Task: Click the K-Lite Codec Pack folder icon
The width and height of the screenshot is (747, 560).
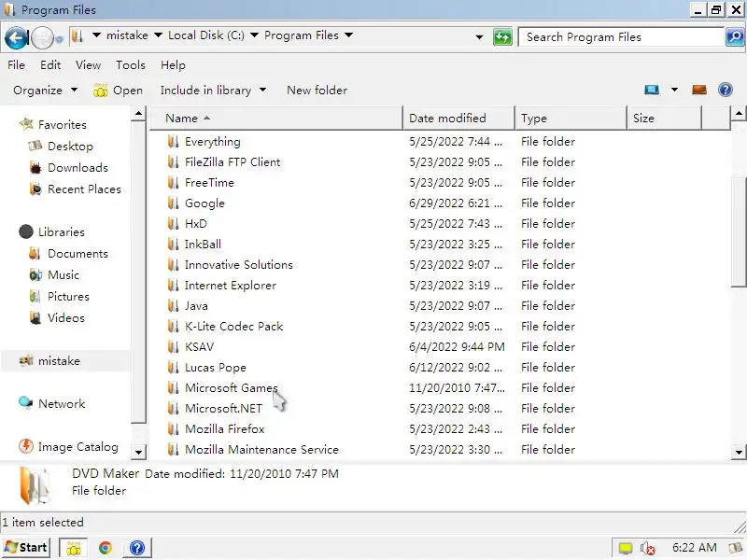Action: [x=173, y=326]
